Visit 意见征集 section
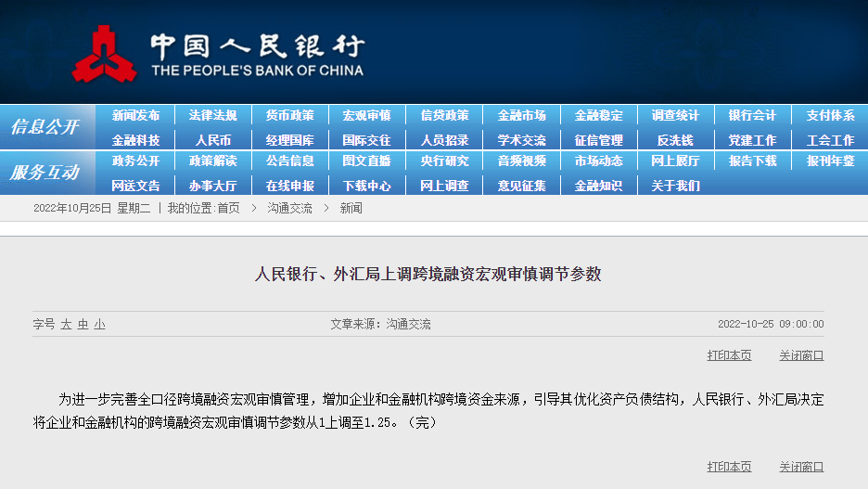Viewport: 868px width, 489px height. [521, 186]
